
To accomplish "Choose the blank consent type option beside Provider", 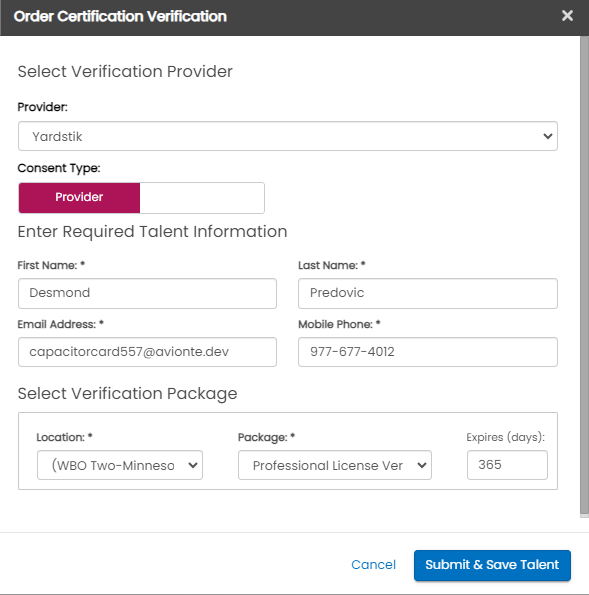I will 202,197.
